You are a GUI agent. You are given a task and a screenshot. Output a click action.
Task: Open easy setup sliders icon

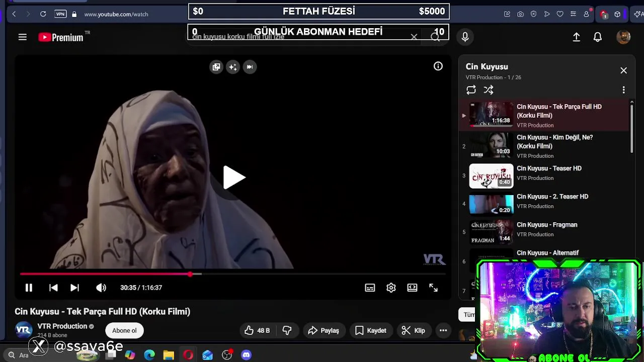[573, 14]
